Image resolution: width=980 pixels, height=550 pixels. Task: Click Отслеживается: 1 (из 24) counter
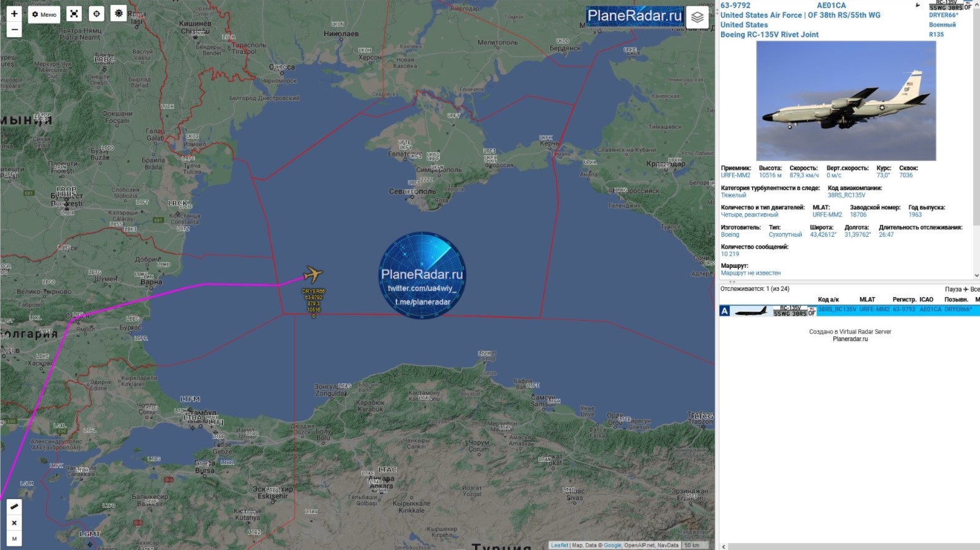[755, 289]
